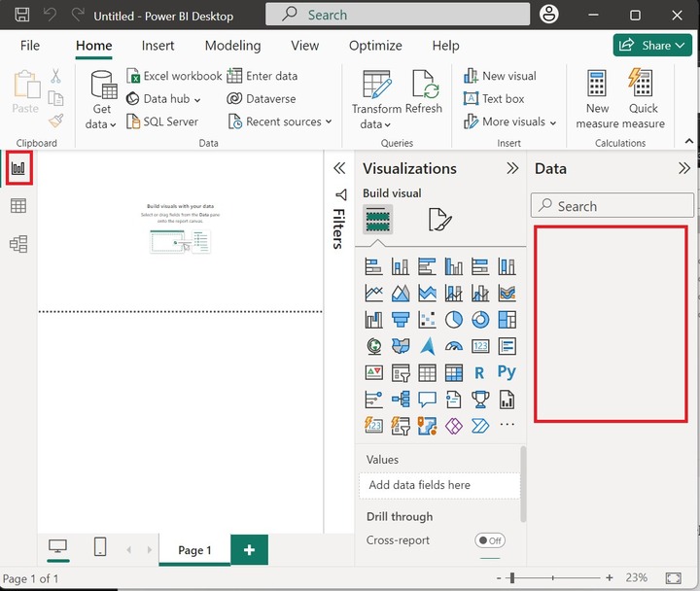
Task: Open the Help ribbon tab
Action: pos(445,45)
